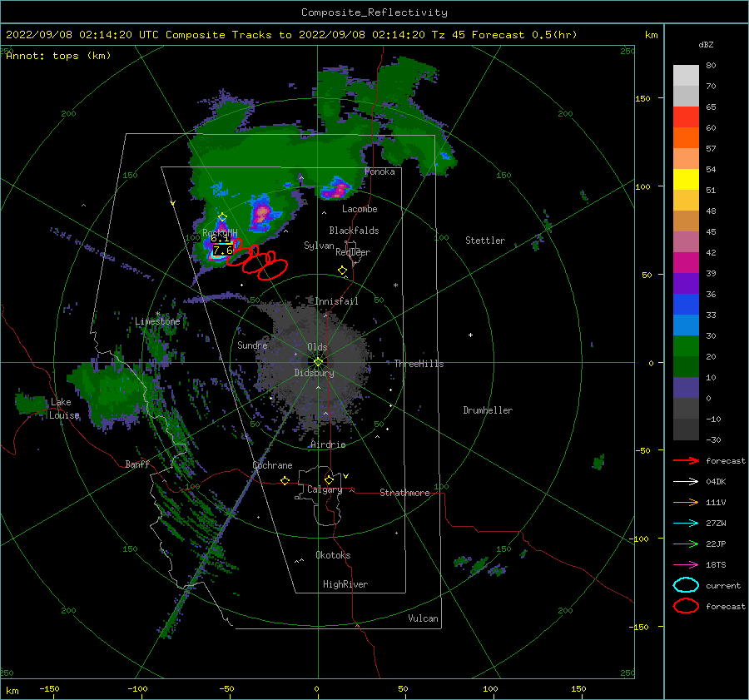
Task: Select the red 60-65 dBZ swatch
Action: click(686, 117)
